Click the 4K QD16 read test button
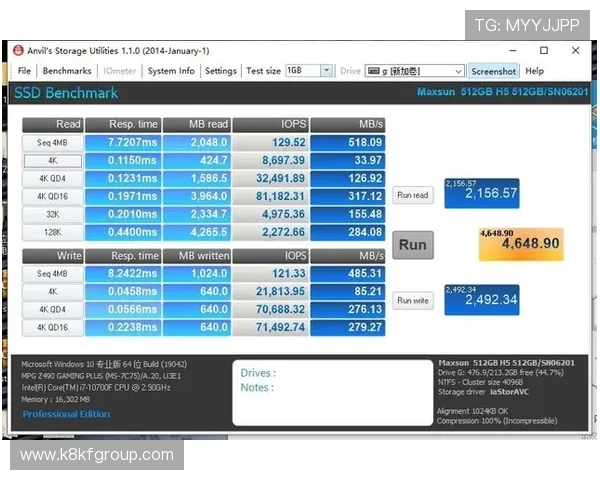 pyautogui.click(x=53, y=196)
